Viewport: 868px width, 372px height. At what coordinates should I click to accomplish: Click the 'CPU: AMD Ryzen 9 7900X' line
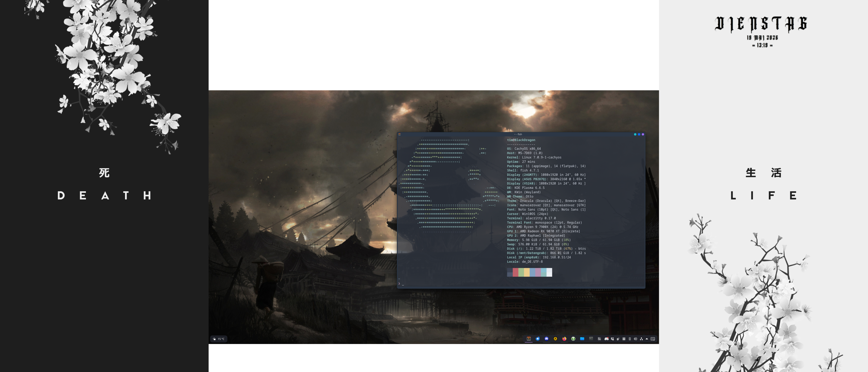coord(542,227)
